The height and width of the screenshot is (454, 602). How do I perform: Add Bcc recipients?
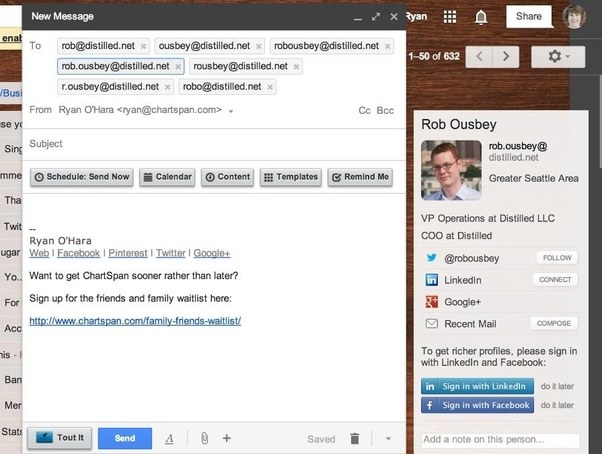(385, 111)
